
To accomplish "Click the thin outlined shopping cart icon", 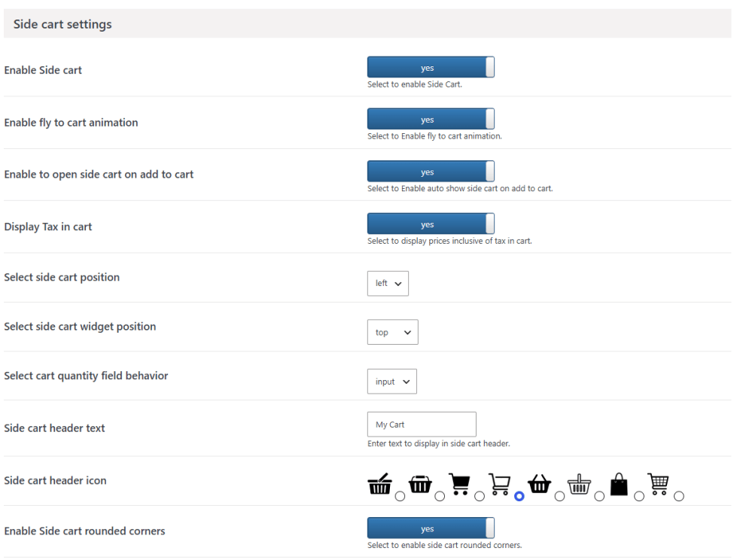I will pyautogui.click(x=499, y=484).
